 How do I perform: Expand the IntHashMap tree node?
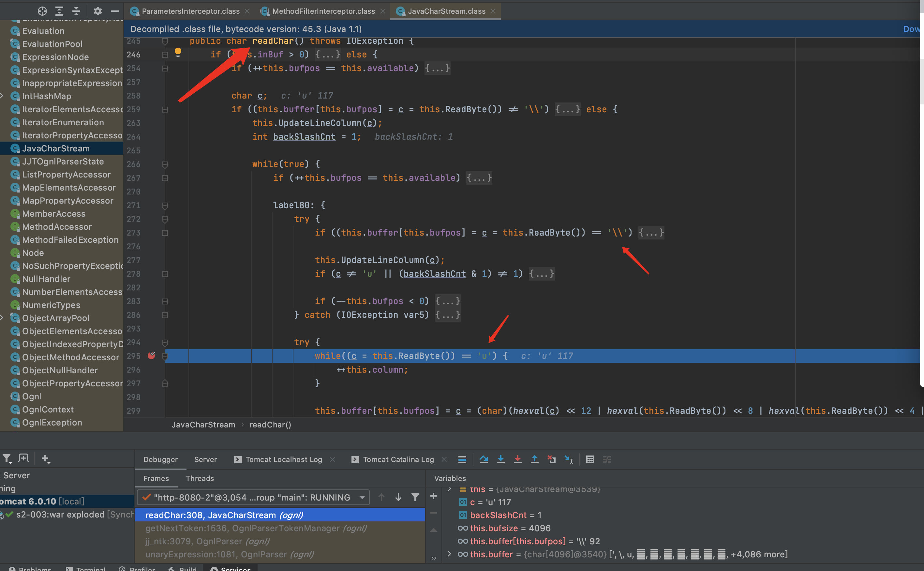pyautogui.click(x=2, y=96)
